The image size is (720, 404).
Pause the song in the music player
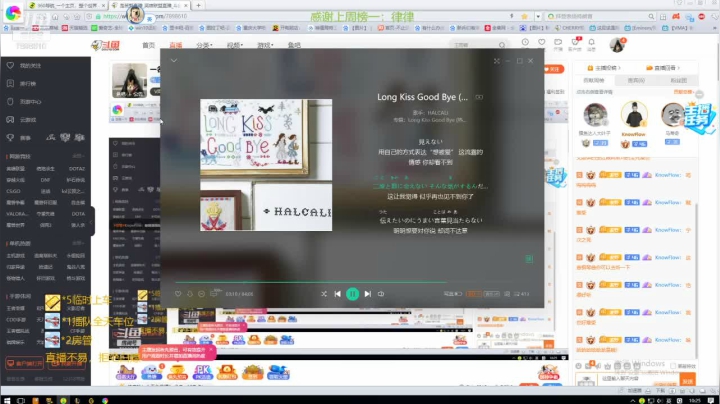tap(352, 294)
